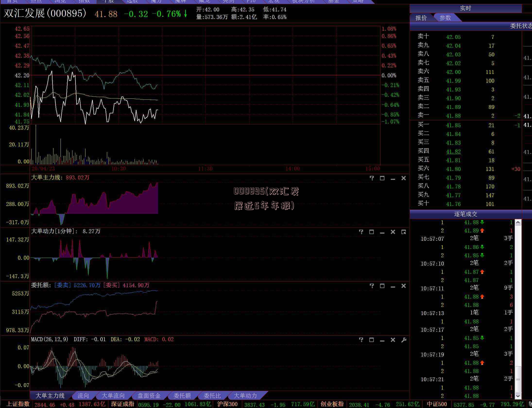Click the scrollbar thumb in 逐笔成交
This screenshot has width=532, height=408.
[518, 379]
